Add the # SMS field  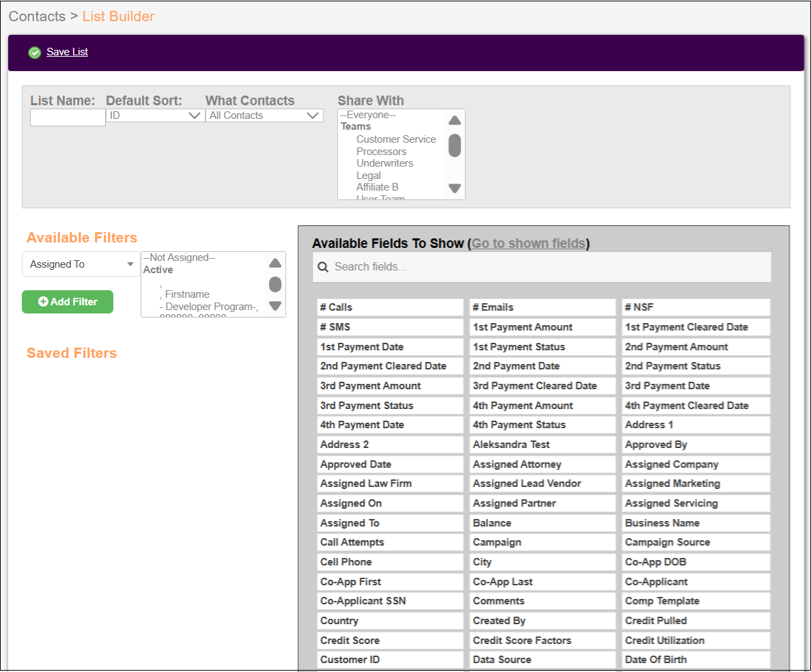[x=390, y=327]
